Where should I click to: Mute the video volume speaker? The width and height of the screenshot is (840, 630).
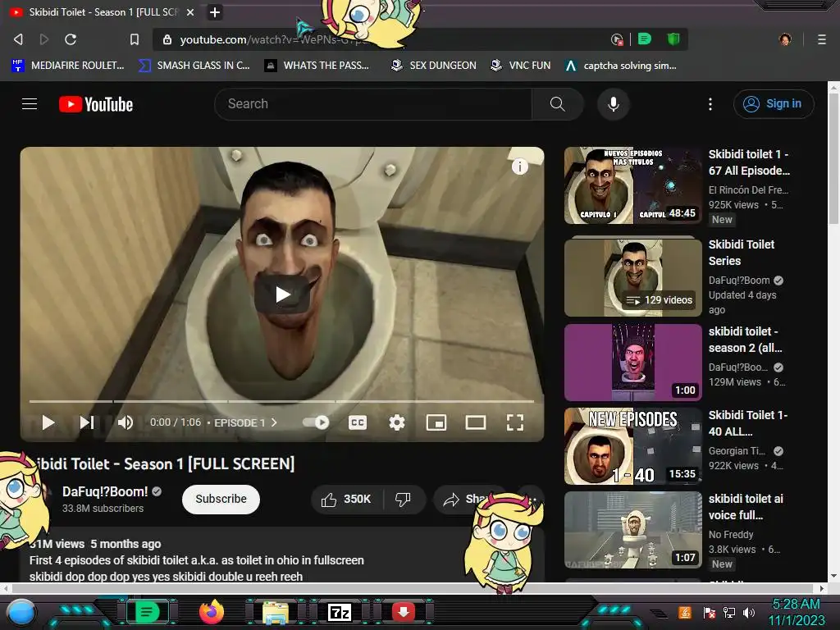(x=126, y=422)
